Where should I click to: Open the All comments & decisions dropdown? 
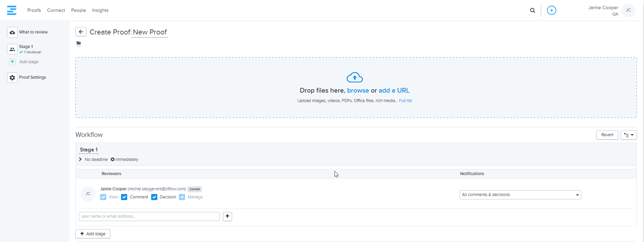click(x=520, y=195)
